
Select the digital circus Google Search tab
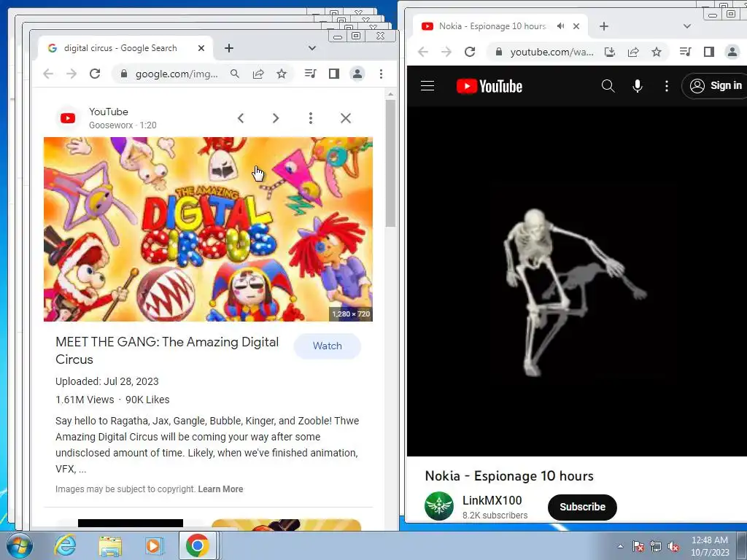click(x=125, y=48)
